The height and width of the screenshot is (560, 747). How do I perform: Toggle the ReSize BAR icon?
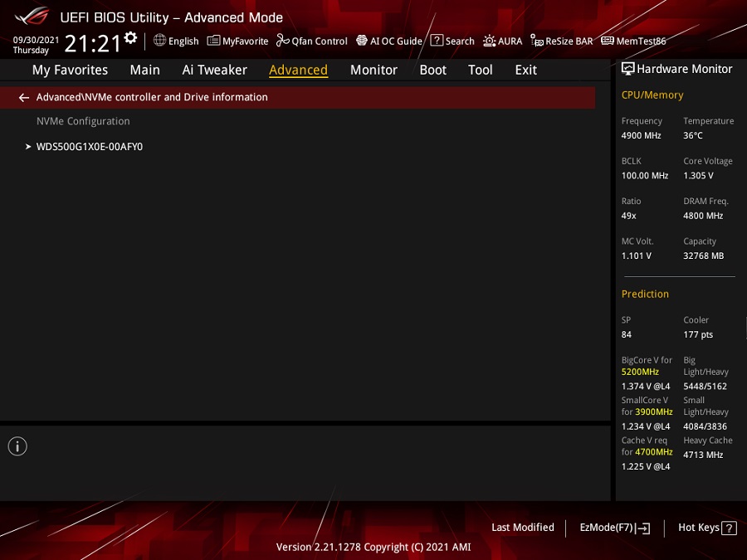pyautogui.click(x=537, y=41)
